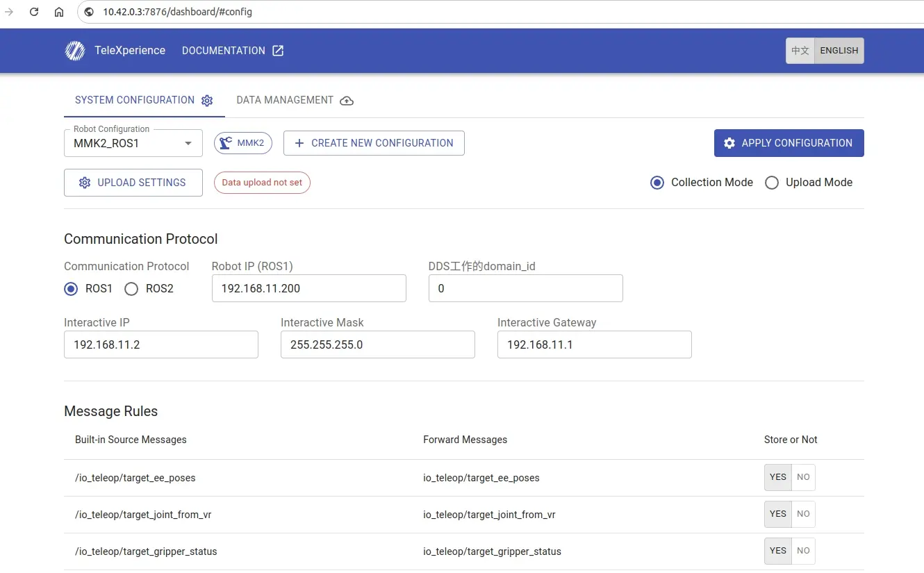The image size is (924, 573).
Task: Select the ROS1 radio button
Action: point(71,289)
